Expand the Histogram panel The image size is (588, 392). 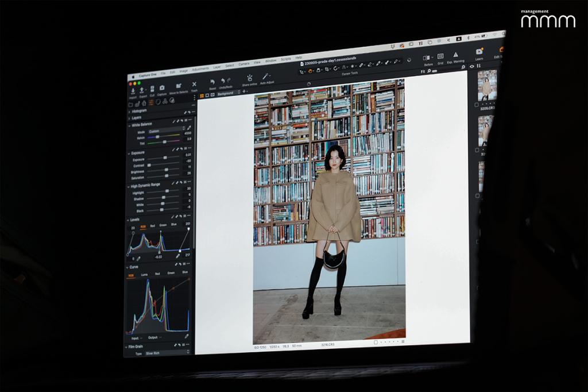(x=129, y=112)
